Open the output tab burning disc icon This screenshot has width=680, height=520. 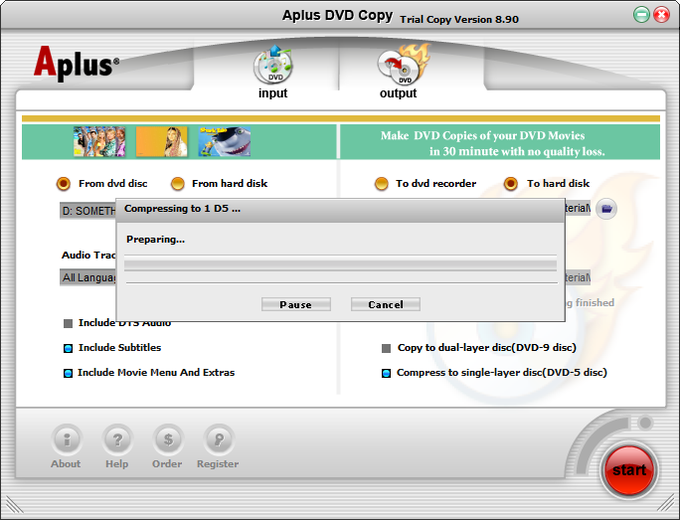click(x=403, y=64)
